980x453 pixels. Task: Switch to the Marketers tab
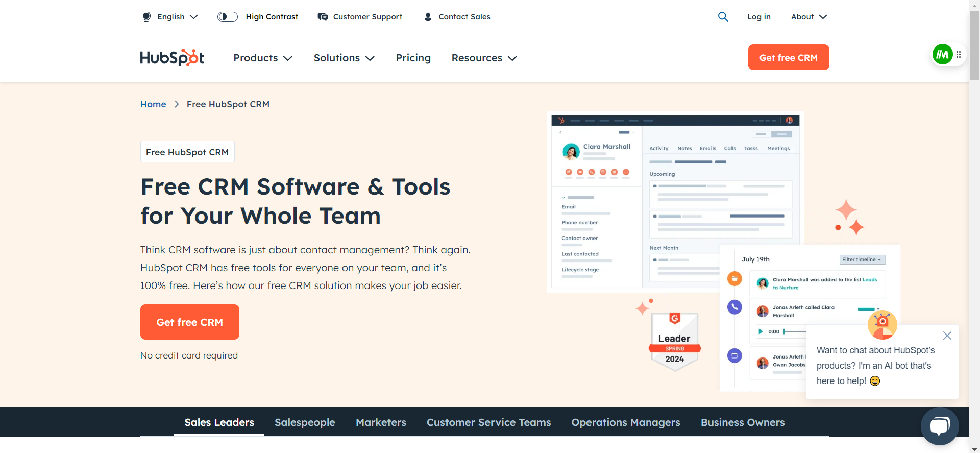(381, 422)
